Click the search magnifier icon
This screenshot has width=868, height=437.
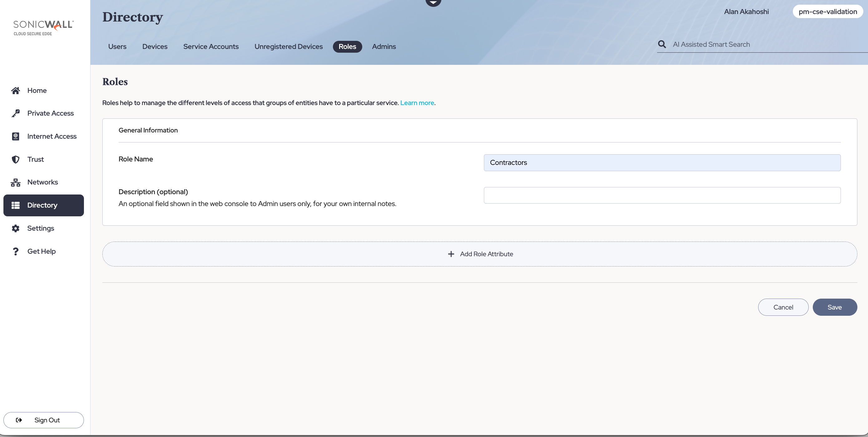[662, 45]
